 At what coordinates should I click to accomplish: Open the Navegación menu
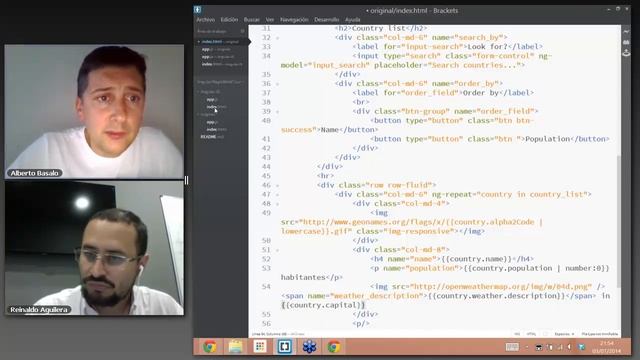point(294,20)
